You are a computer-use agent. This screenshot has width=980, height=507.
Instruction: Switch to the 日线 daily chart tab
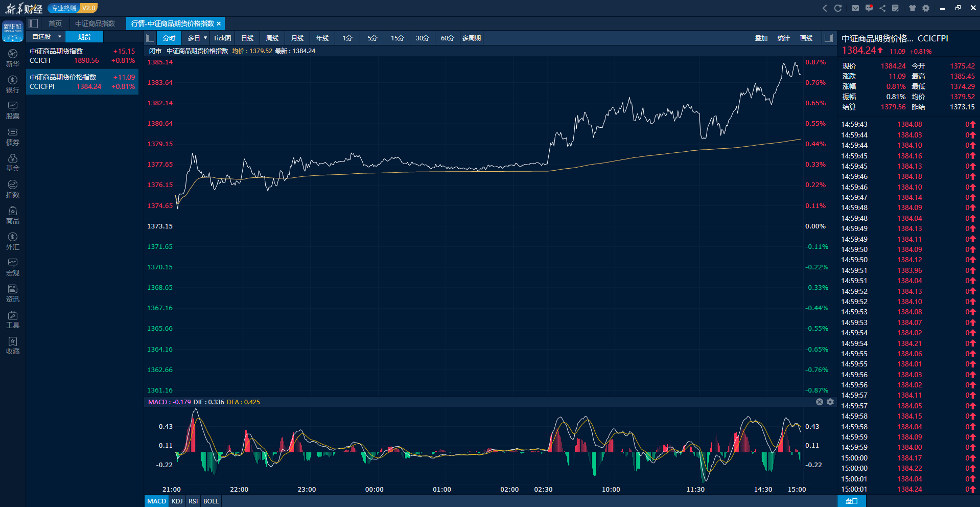(x=247, y=38)
